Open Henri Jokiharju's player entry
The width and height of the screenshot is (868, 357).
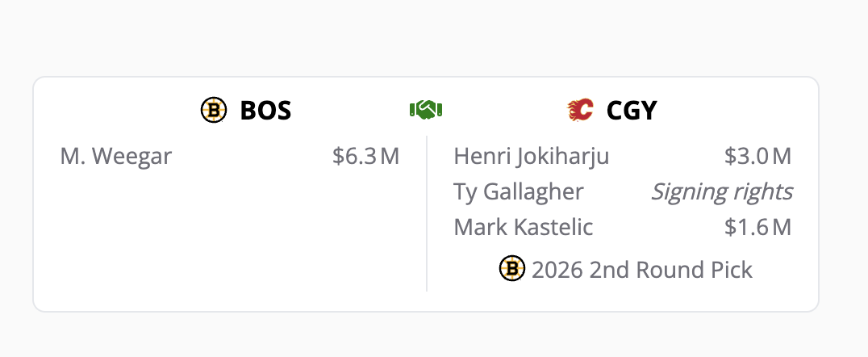(x=532, y=156)
